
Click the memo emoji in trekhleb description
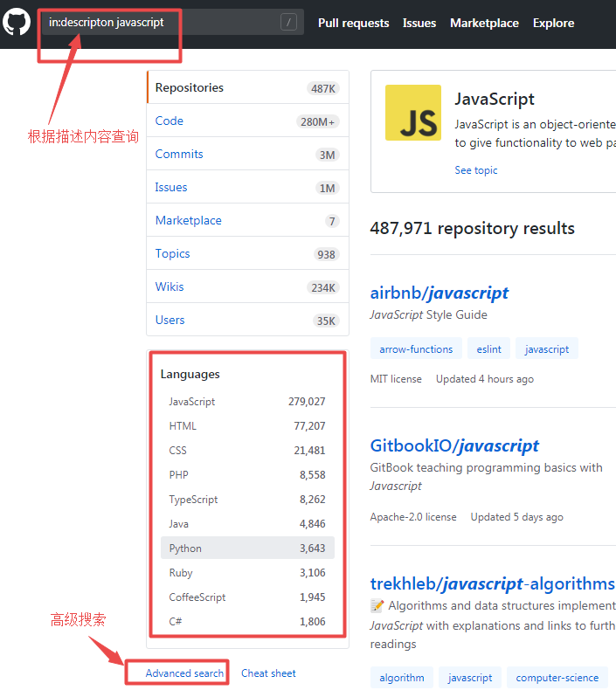[377, 606]
